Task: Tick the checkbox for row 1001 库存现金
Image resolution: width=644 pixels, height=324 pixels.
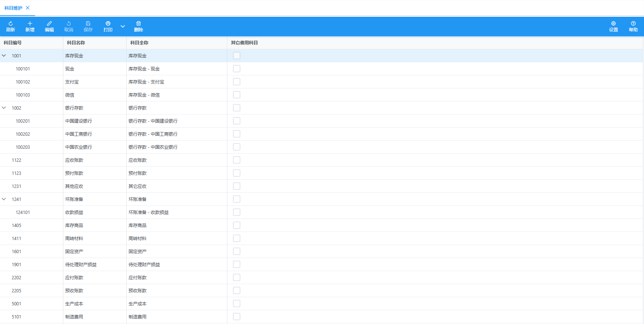Action: (x=237, y=56)
